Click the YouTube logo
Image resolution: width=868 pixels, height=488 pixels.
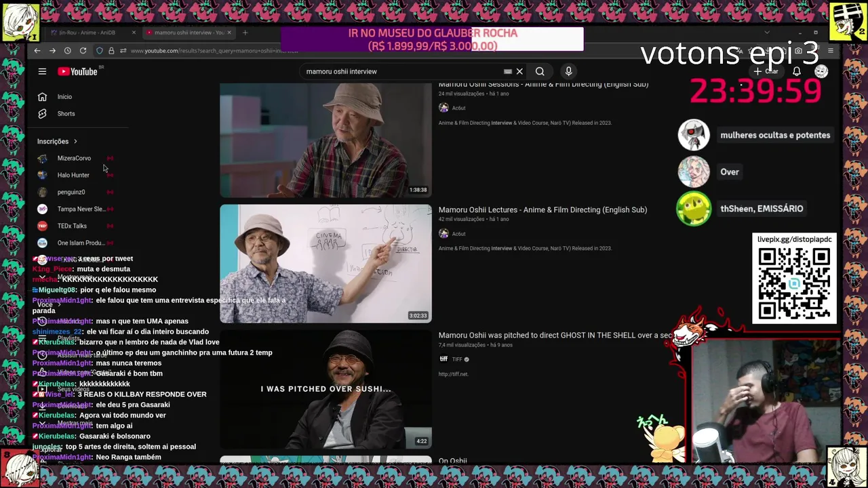point(77,71)
